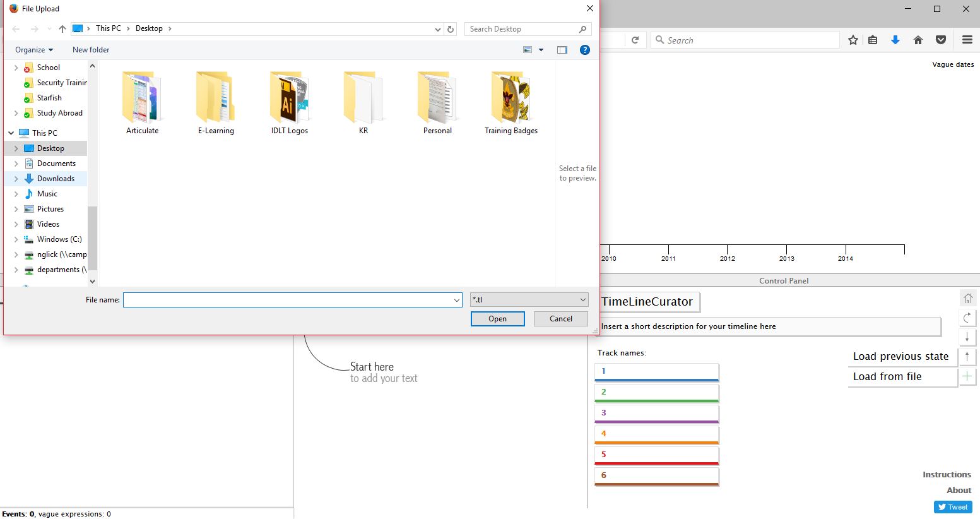Click the New folder command
980x519 pixels.
pyautogui.click(x=91, y=50)
